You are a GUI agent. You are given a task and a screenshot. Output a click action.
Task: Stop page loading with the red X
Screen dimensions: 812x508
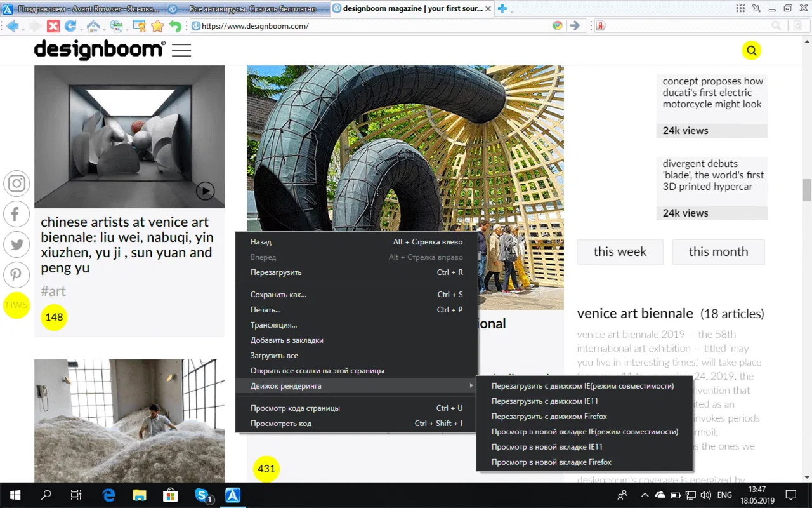(53, 26)
